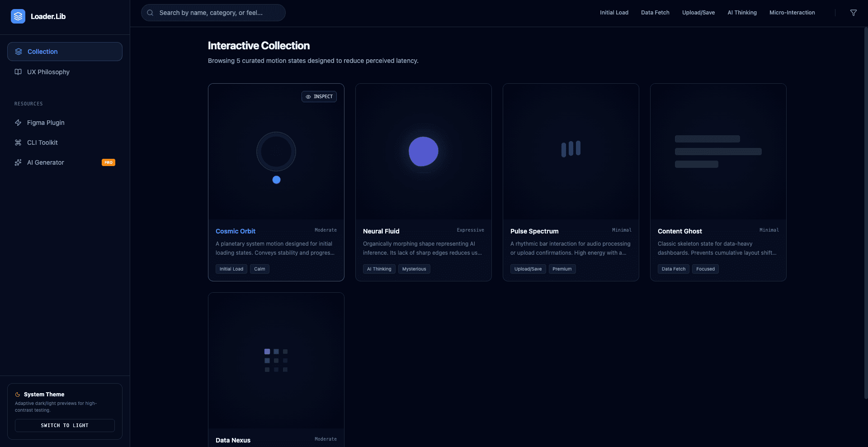868x447 pixels.
Task: Click the Focused tag
Action: click(x=705, y=269)
